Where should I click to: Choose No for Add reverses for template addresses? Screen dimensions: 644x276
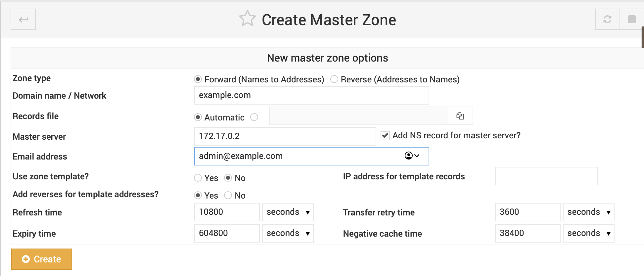pyautogui.click(x=228, y=196)
